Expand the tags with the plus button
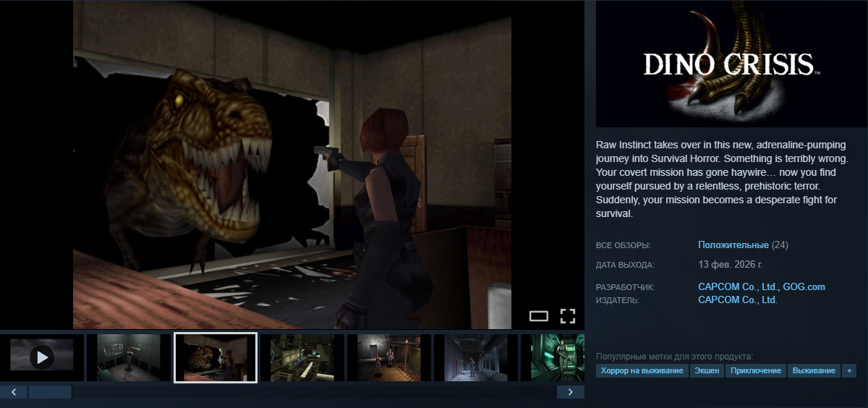Screen dimensions: 868x408 (849, 370)
